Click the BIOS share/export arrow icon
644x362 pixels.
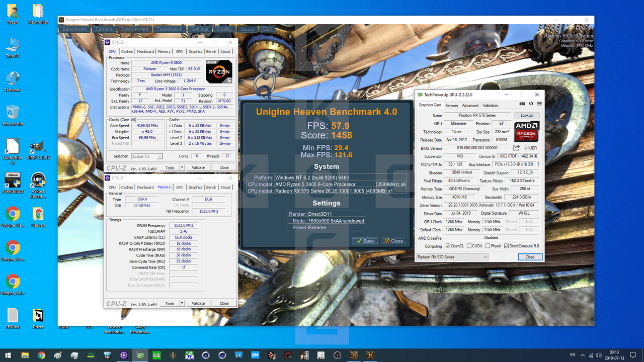[516, 148]
